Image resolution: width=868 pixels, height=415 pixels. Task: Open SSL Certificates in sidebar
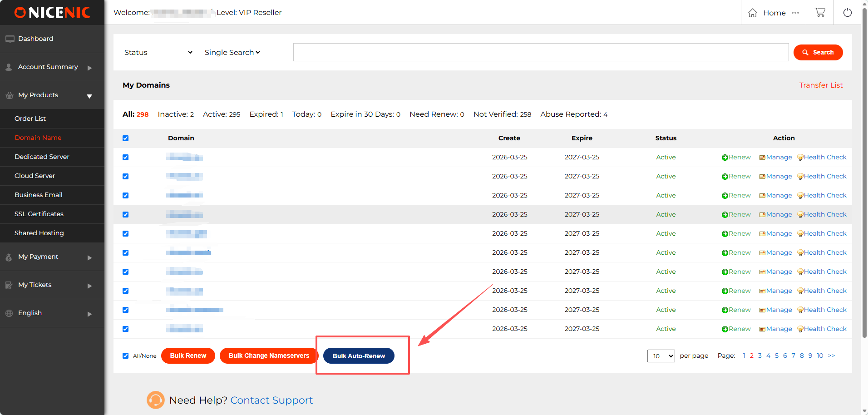coord(39,214)
